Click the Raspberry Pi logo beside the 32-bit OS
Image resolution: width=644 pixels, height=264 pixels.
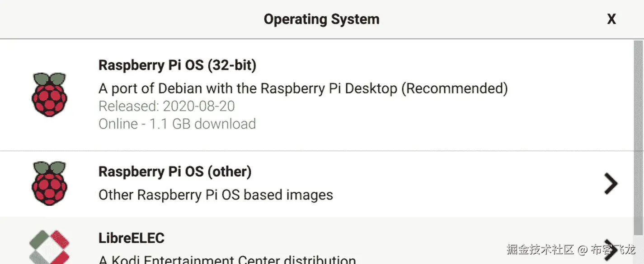[49, 94]
